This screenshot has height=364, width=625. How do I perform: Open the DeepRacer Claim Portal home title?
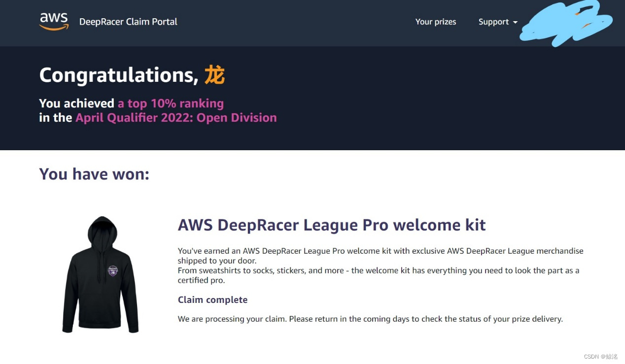pos(128,22)
